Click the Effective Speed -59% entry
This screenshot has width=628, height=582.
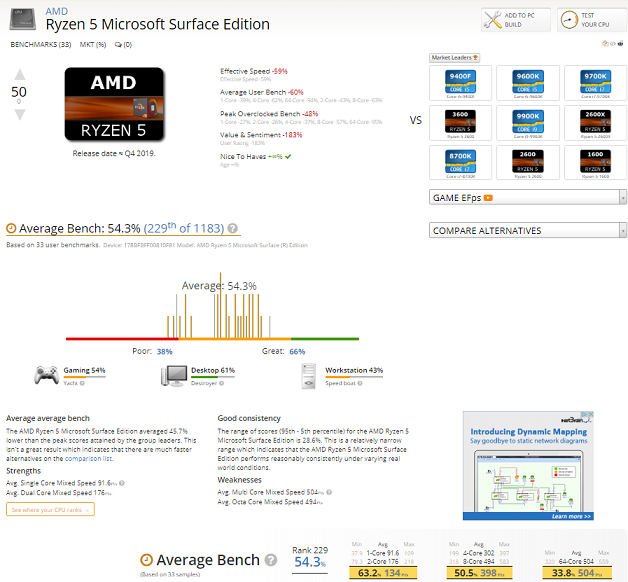pos(254,71)
